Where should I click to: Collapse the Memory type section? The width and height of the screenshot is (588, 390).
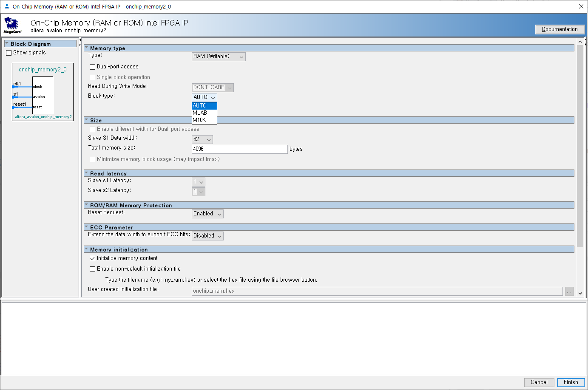coord(86,48)
